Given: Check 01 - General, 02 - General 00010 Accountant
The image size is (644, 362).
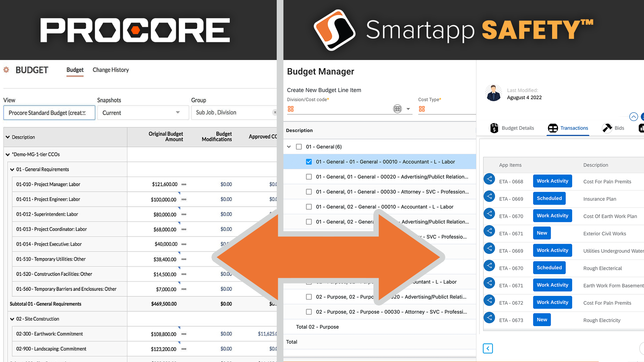Looking at the screenshot, I should [x=309, y=207].
